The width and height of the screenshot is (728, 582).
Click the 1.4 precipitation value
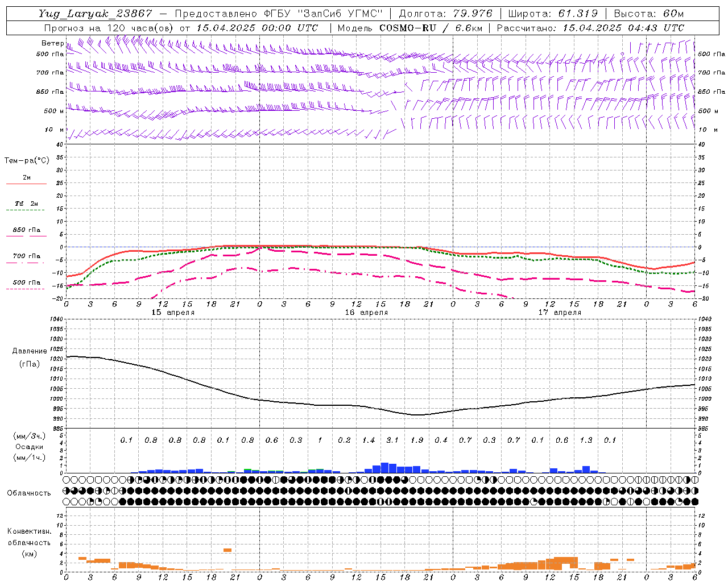coord(369,440)
